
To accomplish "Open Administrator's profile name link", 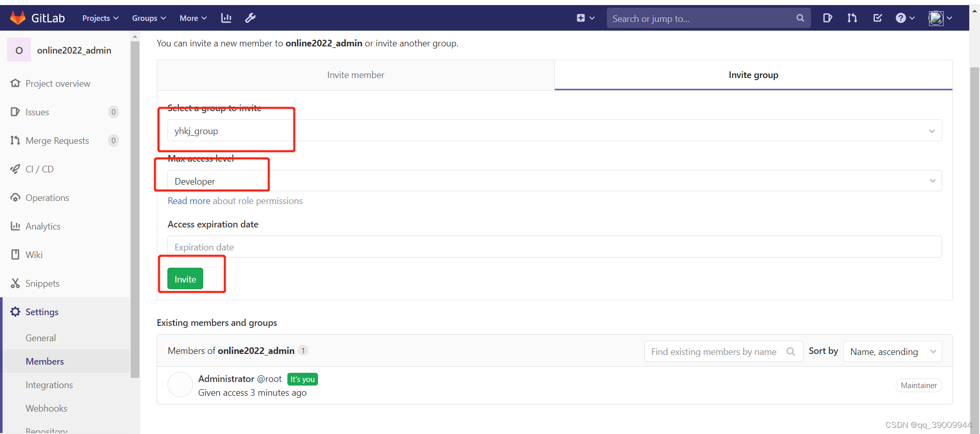I will [x=226, y=378].
